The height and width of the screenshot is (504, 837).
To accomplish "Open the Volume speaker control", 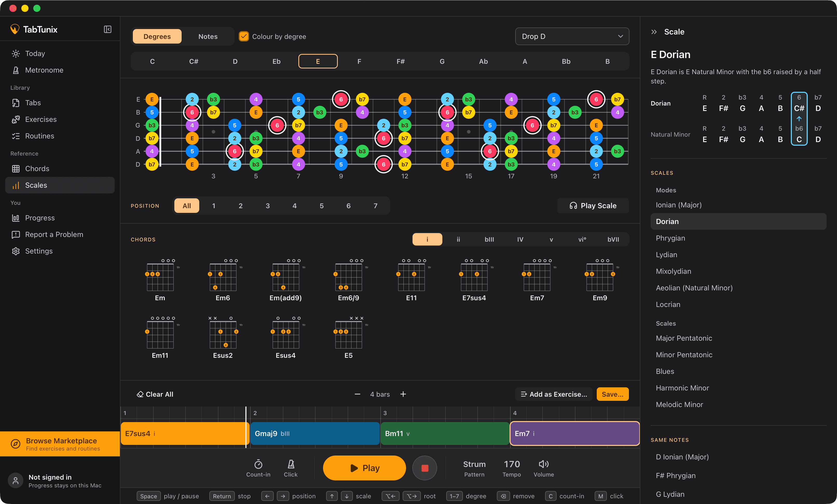I will click(x=544, y=468).
